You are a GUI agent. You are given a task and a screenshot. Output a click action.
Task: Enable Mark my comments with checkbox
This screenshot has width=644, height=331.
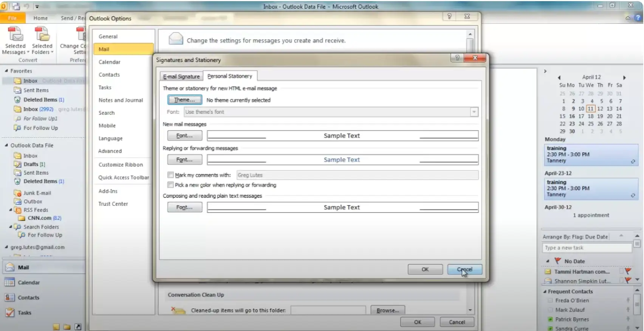pyautogui.click(x=170, y=175)
